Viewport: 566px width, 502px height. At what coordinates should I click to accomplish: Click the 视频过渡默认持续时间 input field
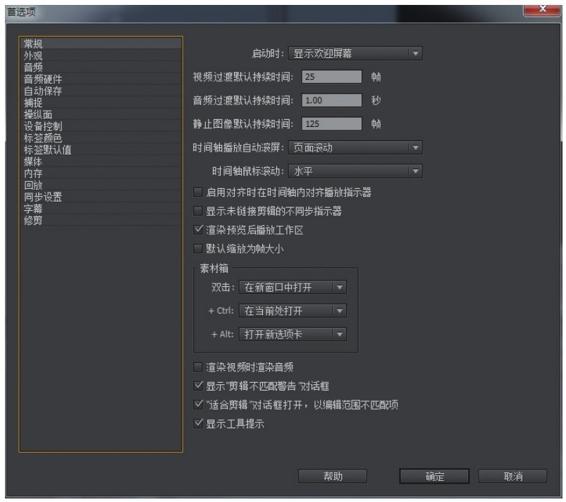pyautogui.click(x=332, y=77)
